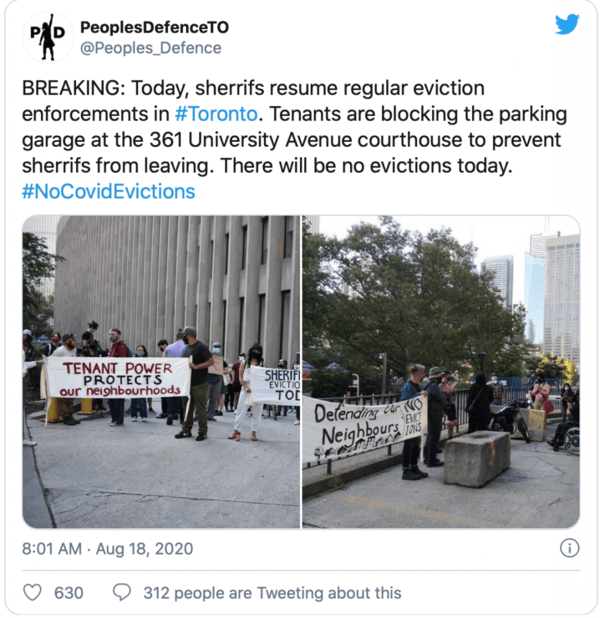Click the skyscrapers in the right photo

click(x=552, y=292)
